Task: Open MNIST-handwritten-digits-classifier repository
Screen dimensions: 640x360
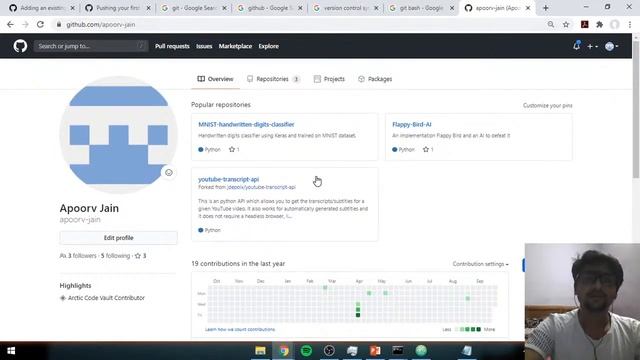Action: [x=246, y=124]
